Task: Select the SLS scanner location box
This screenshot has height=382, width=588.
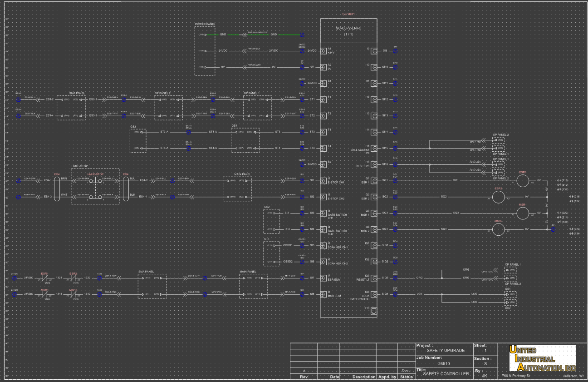Action: coord(272,253)
